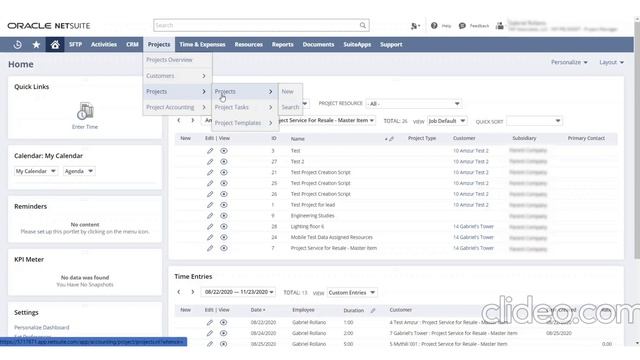640x360 pixels.
Task: Edit project Test Project for lead
Action: coord(210,205)
